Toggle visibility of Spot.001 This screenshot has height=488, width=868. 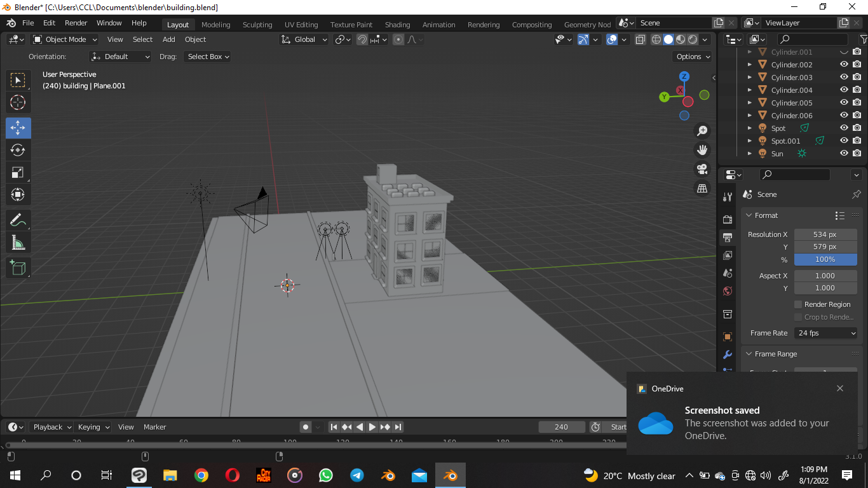[844, 140]
